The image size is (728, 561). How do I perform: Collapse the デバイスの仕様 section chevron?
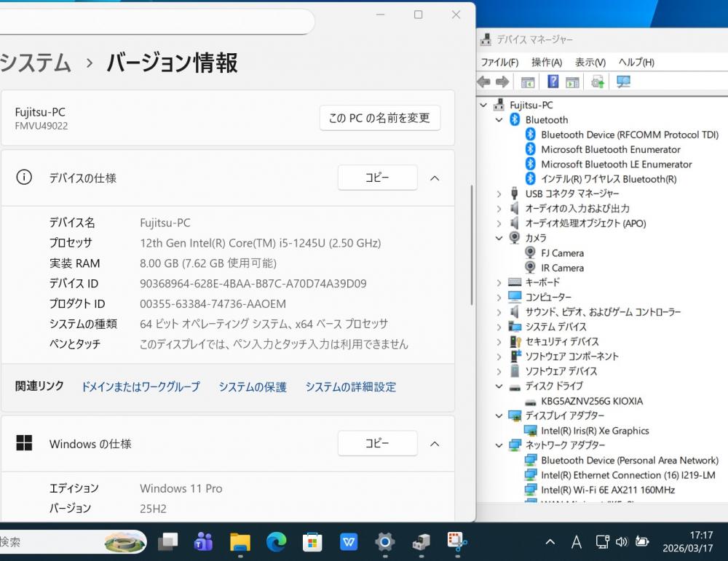tap(435, 178)
